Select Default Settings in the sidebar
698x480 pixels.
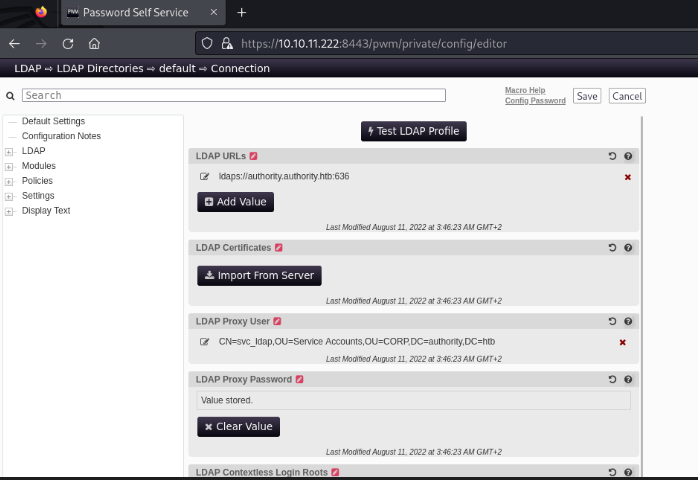point(53,121)
